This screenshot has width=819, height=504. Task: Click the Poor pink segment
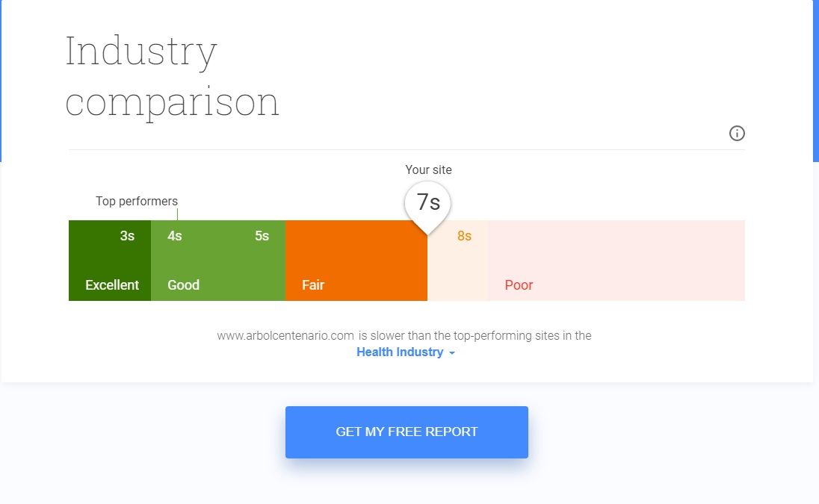pos(616,261)
